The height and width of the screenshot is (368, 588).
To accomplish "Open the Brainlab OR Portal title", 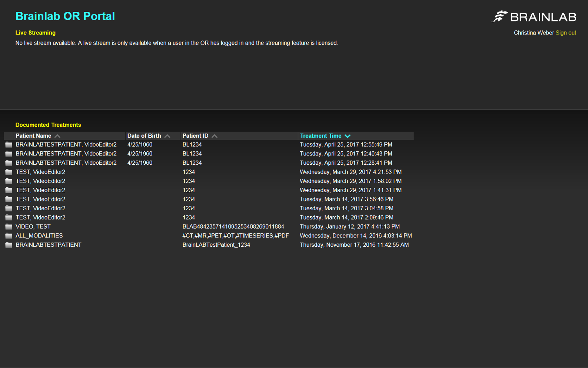I will [x=65, y=16].
